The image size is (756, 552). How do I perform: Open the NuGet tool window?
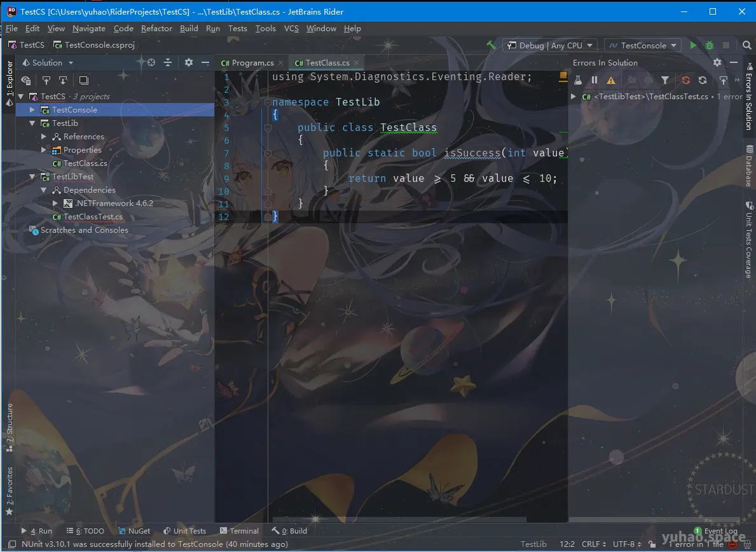(135, 530)
